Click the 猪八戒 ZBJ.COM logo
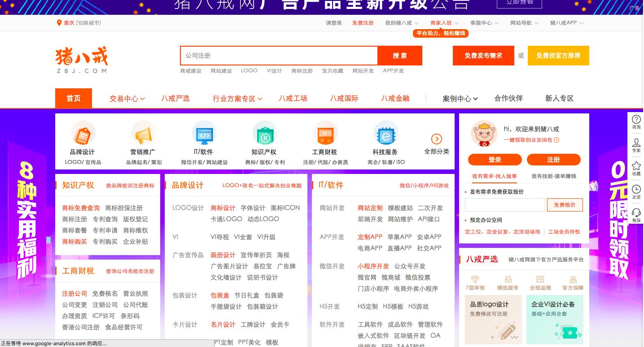The height and width of the screenshot is (347, 644). [82, 61]
